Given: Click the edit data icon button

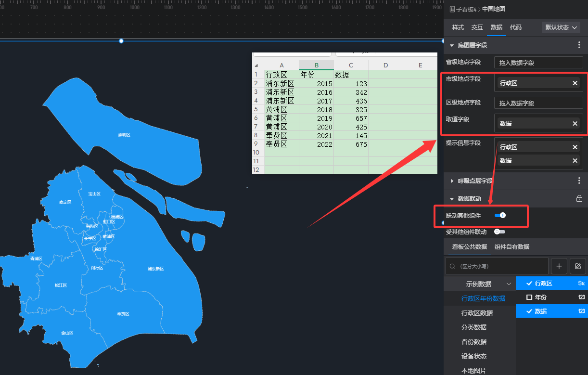Looking at the screenshot, I should [578, 266].
